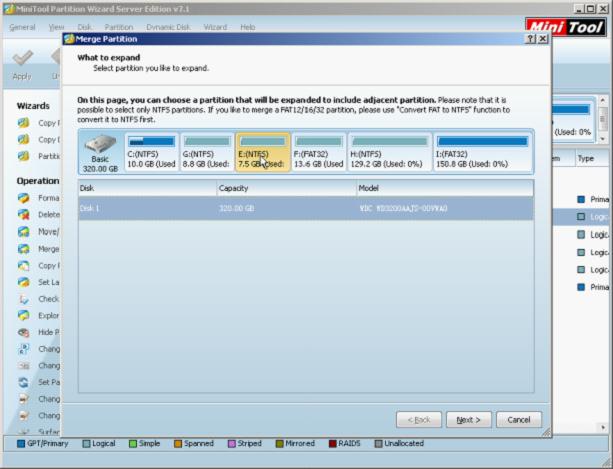Image resolution: width=613 pixels, height=469 pixels.
Task: Open the Dynamic Disk menu
Action: pos(168,27)
